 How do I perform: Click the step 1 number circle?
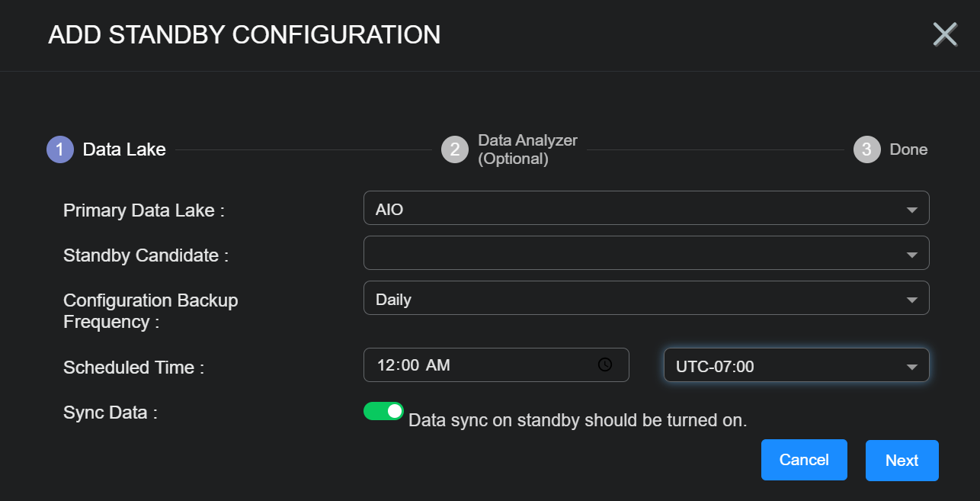click(60, 149)
